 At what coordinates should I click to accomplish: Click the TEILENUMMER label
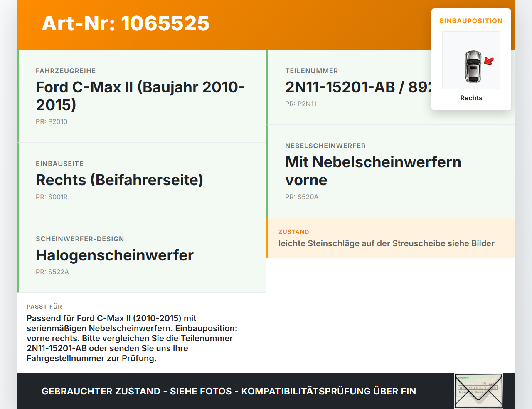point(312,71)
